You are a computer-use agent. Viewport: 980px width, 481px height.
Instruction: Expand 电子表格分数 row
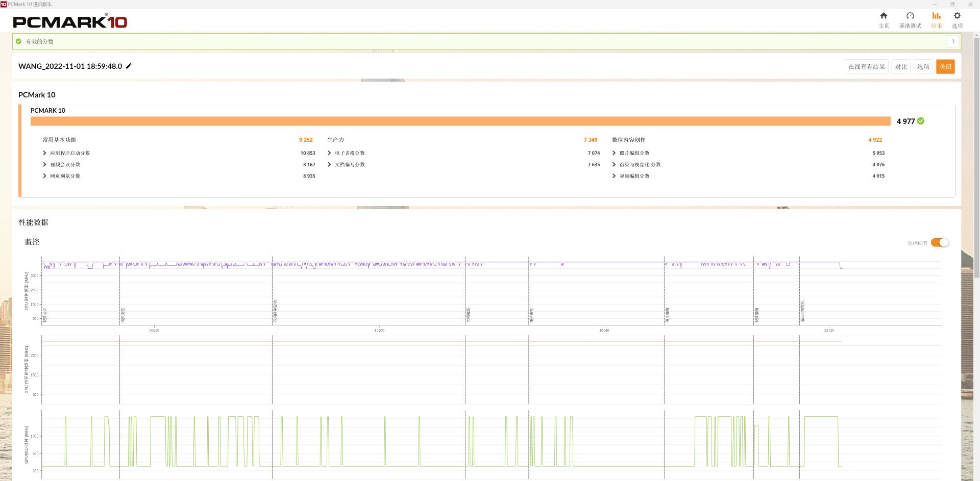(329, 153)
